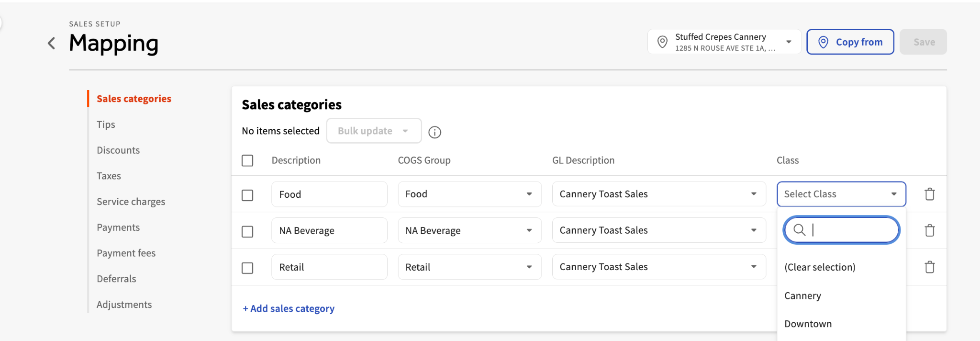Click the Add sales category link
This screenshot has width=980, height=341.
289,309
